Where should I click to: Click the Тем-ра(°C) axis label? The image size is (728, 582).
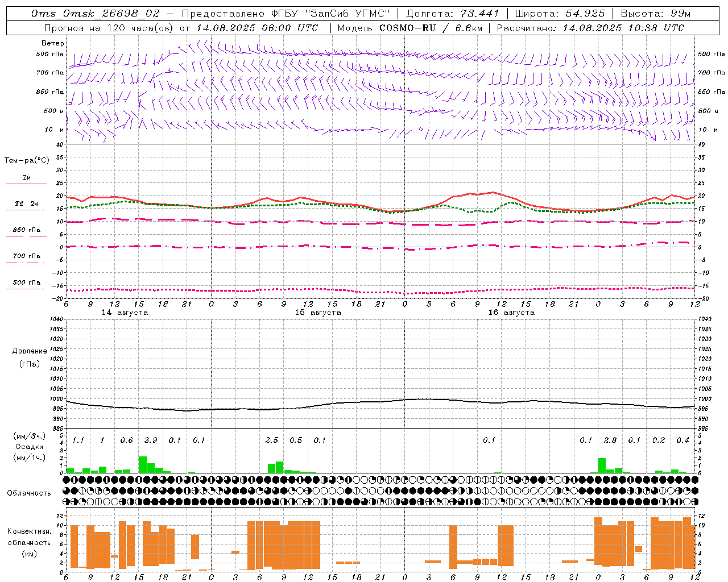pos(27,160)
